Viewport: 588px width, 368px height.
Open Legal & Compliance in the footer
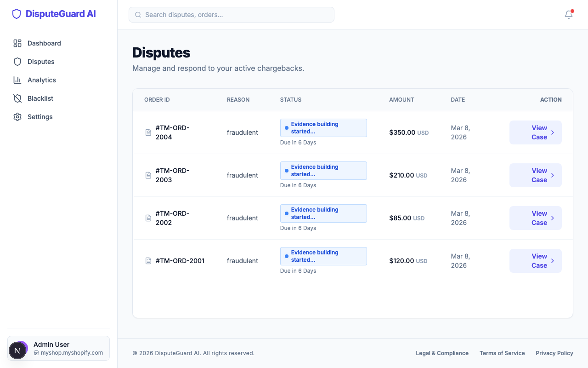pos(442,353)
